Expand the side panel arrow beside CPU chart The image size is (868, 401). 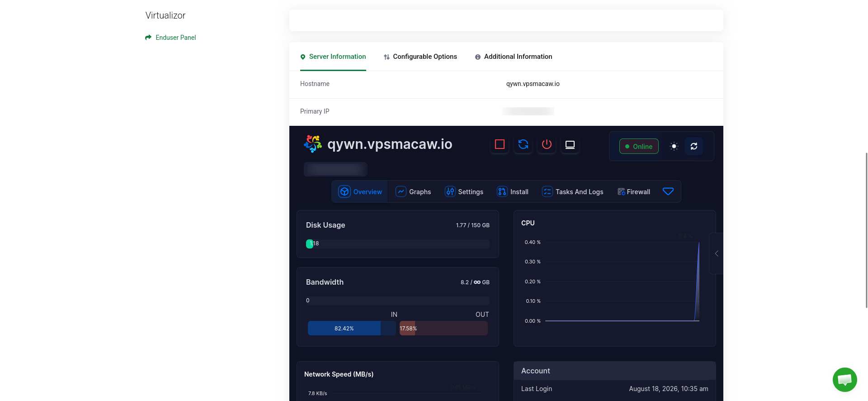tap(716, 253)
